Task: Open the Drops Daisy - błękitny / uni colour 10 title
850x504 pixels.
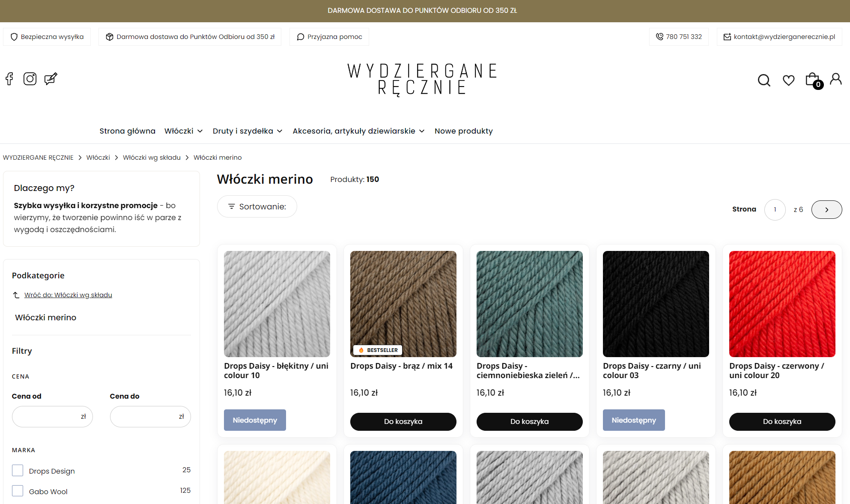Action: (276, 370)
